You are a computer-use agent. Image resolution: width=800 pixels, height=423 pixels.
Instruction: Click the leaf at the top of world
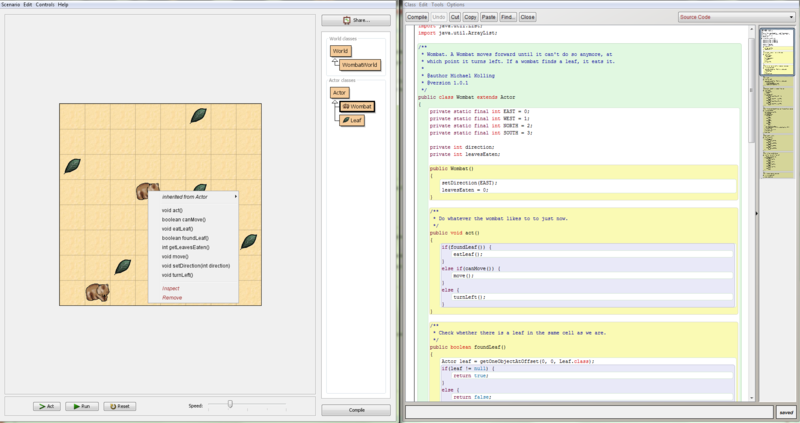[x=199, y=115]
